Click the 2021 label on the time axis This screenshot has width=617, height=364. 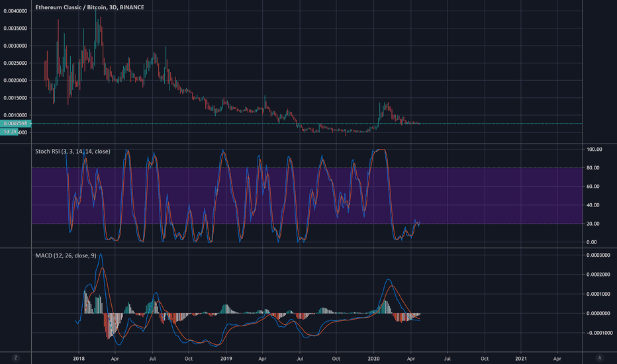pos(521,359)
